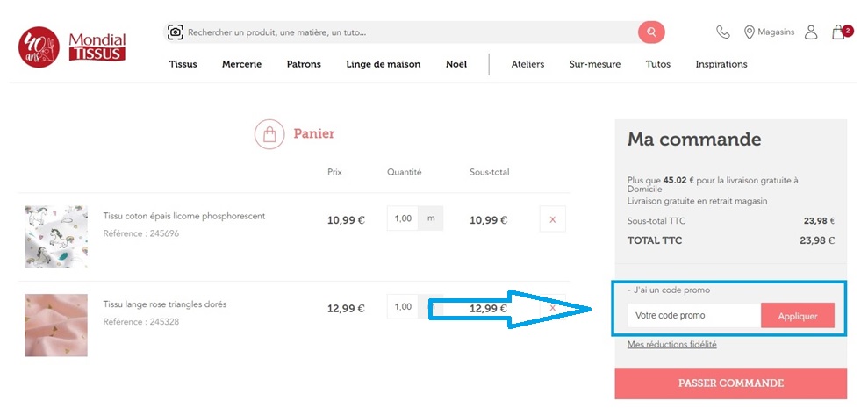Edit quantity of the licorne fabric
Viewport: 868px width, 408px height.
tap(403, 218)
